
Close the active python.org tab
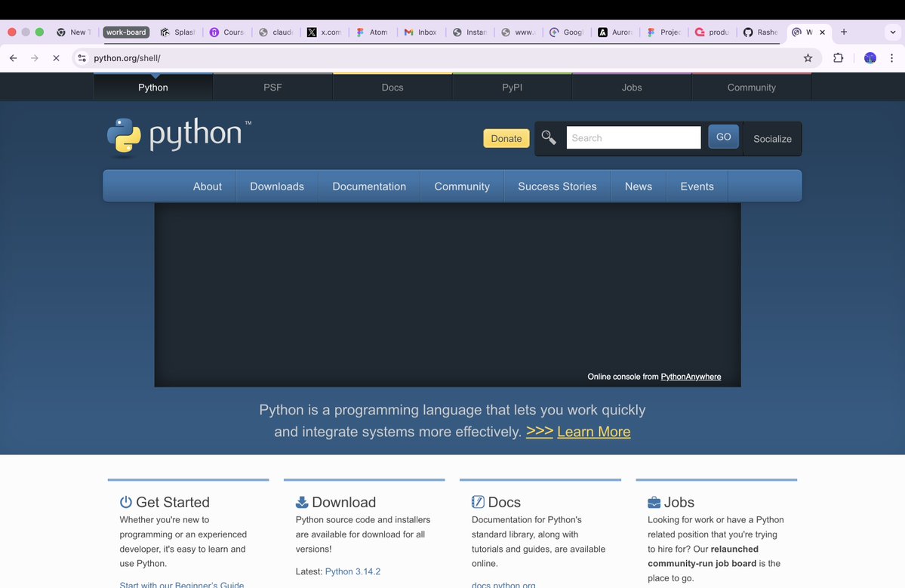pos(823,32)
